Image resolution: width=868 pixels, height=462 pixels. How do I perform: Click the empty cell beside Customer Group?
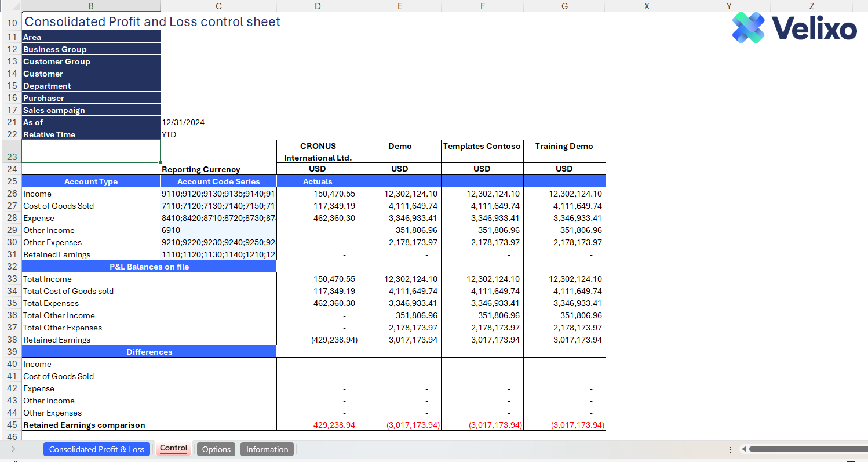coord(218,61)
